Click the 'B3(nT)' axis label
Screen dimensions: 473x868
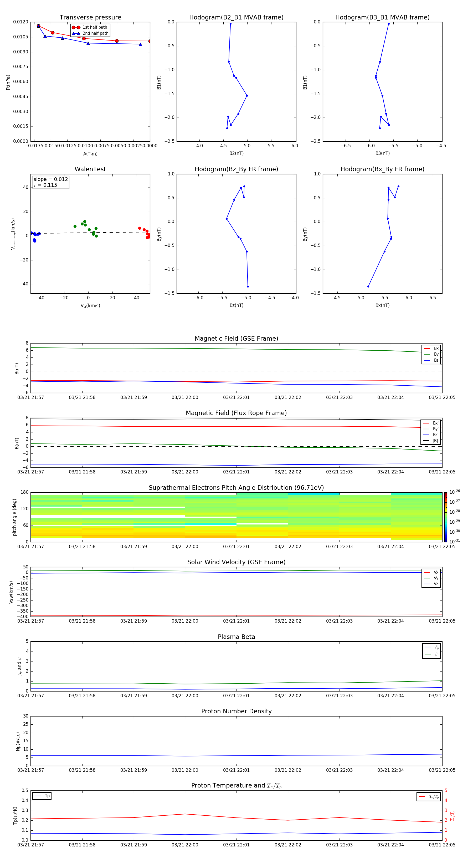point(382,153)
